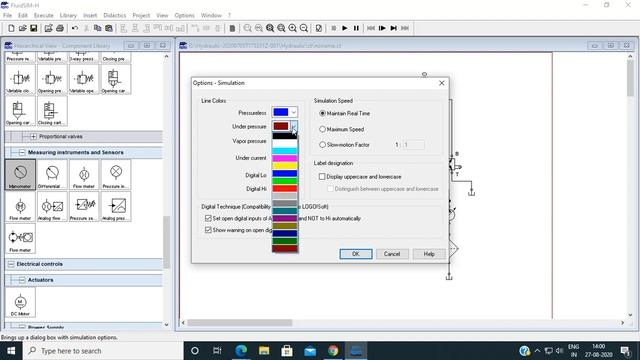The image size is (640, 360).
Task: Click the Slow-motion factor input field
Action: pyautogui.click(x=414, y=144)
